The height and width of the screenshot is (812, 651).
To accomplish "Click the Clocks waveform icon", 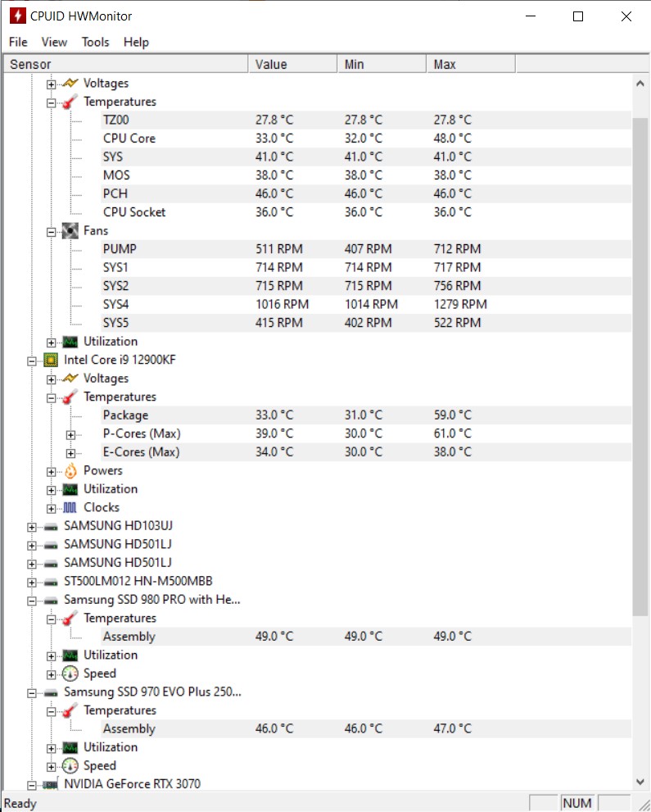I will (70, 508).
